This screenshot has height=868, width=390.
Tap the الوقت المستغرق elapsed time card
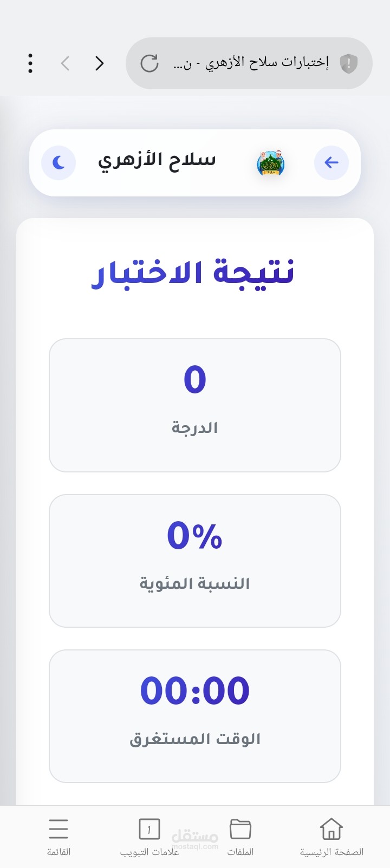tap(195, 716)
